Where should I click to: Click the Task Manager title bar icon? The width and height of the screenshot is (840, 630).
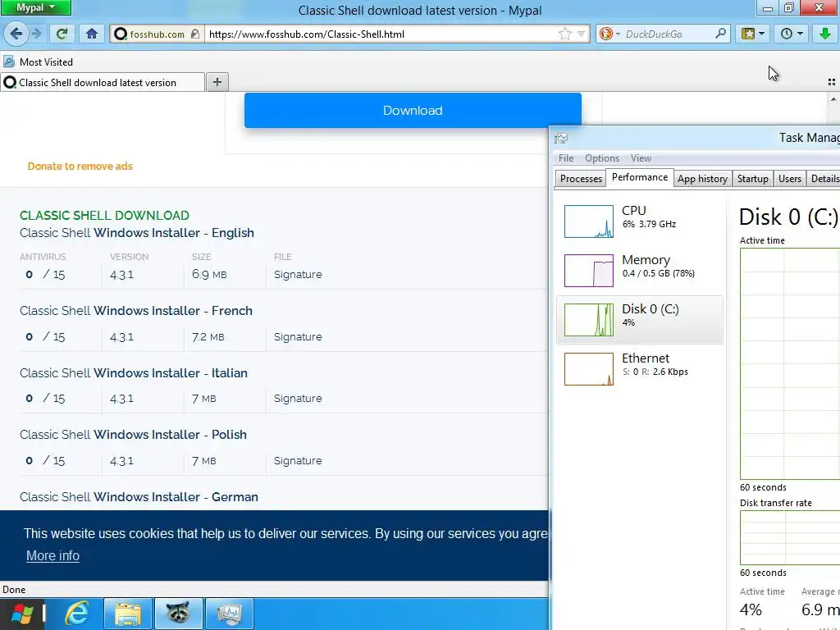561,138
